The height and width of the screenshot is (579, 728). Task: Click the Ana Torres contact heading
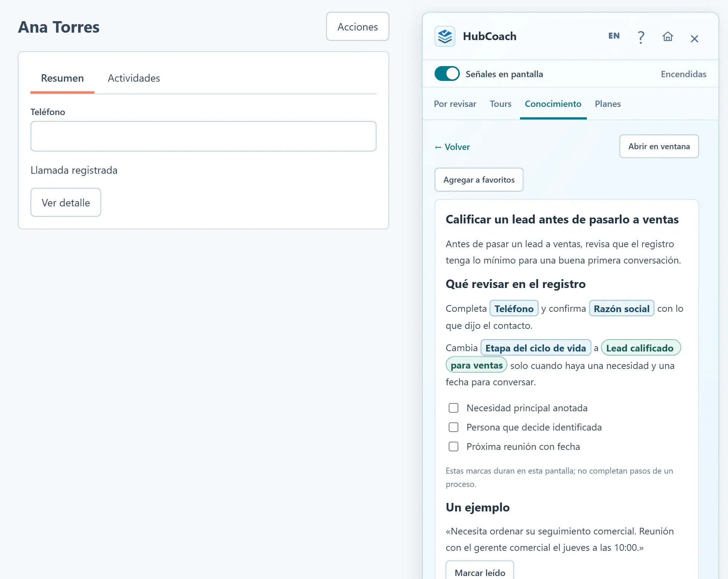coord(59,27)
